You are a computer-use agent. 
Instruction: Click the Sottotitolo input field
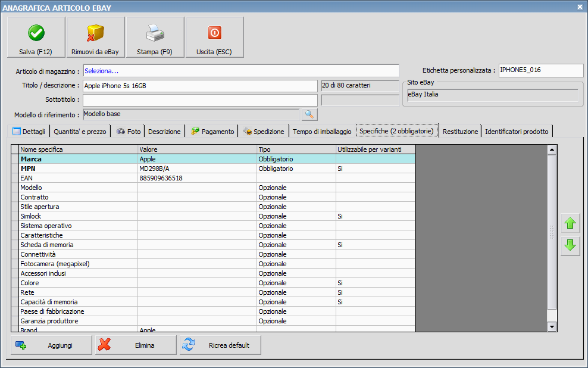[200, 100]
